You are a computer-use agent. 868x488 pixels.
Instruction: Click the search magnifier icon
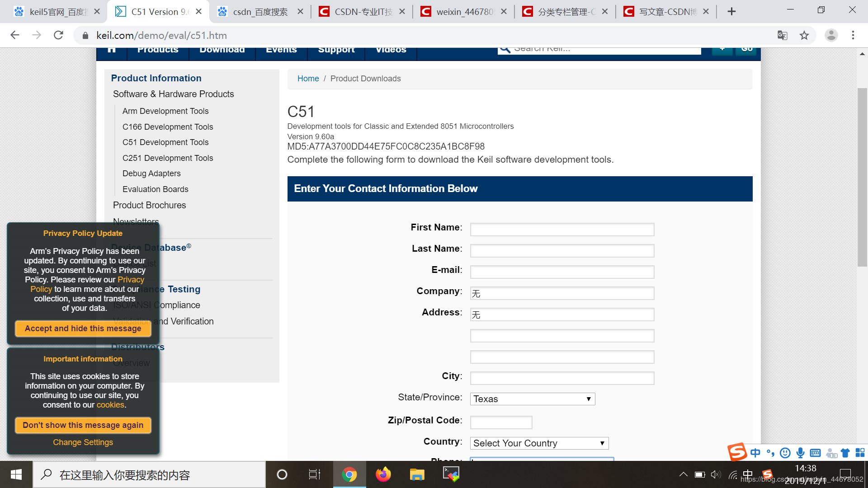coord(505,49)
